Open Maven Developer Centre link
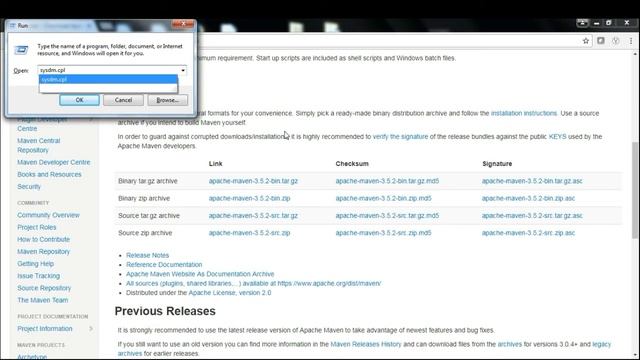 (x=53, y=162)
